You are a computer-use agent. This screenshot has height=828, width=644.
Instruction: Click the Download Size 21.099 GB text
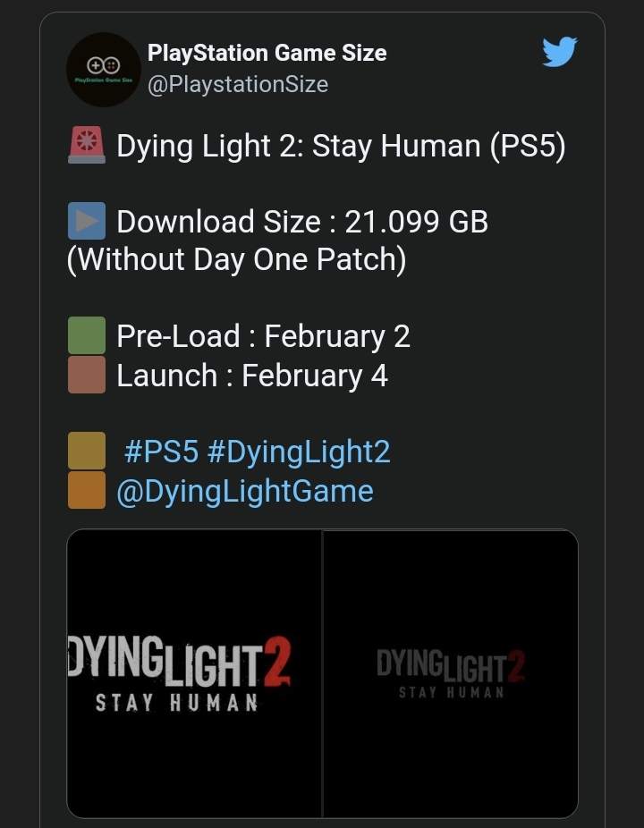pyautogui.click(x=302, y=221)
